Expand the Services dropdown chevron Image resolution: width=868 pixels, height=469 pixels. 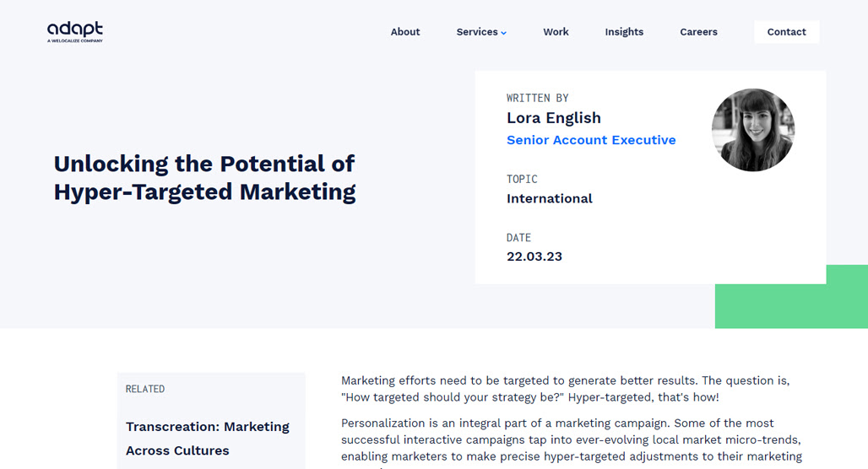(x=504, y=33)
